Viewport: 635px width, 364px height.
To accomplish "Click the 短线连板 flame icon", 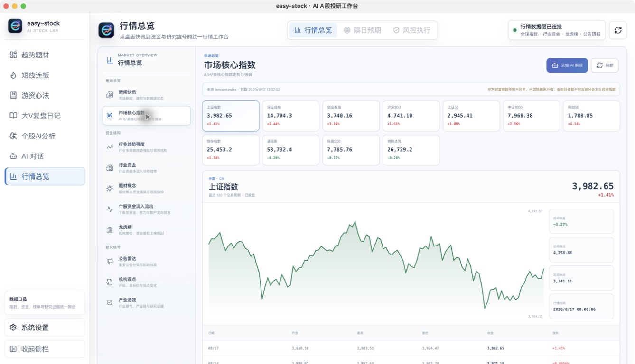I will 13,75.
